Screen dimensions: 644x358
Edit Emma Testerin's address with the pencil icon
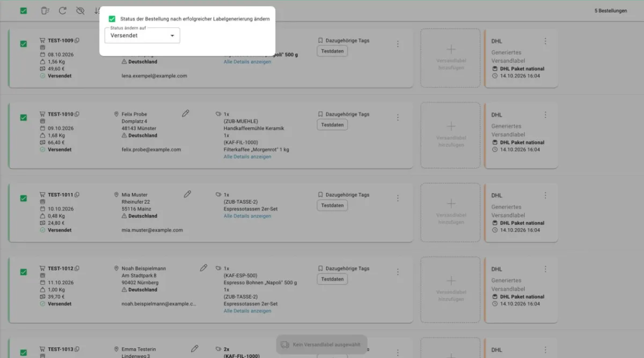point(195,348)
